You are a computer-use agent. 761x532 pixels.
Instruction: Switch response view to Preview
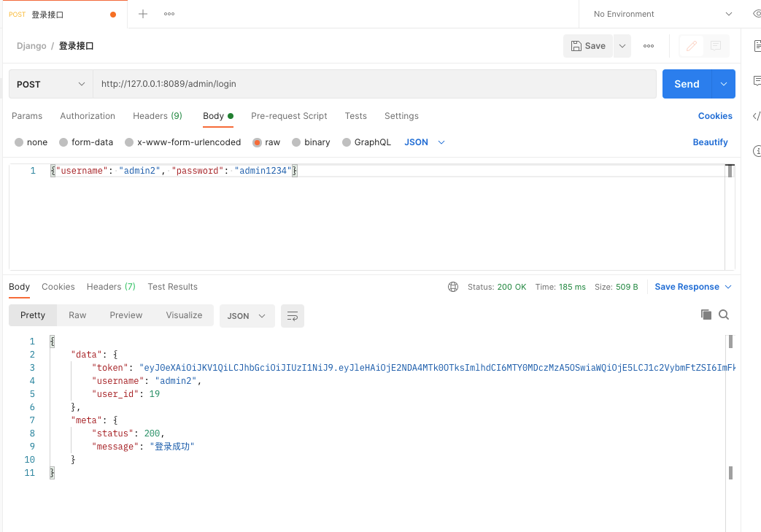126,315
